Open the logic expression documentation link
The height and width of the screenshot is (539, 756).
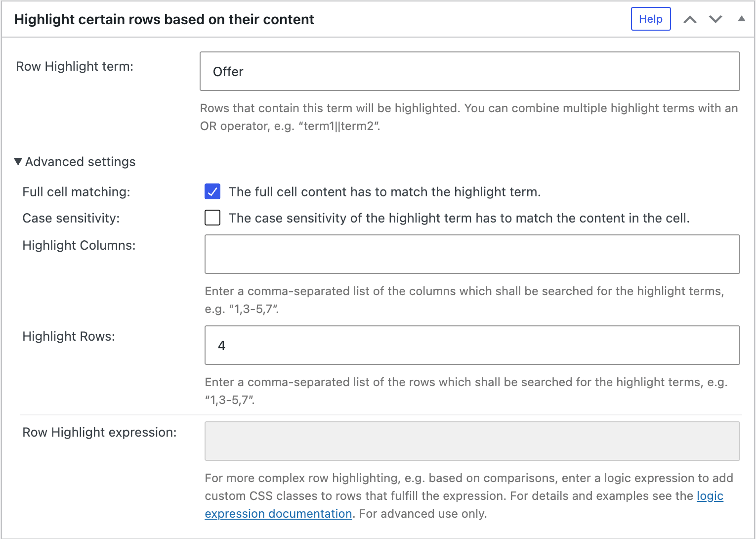click(279, 513)
